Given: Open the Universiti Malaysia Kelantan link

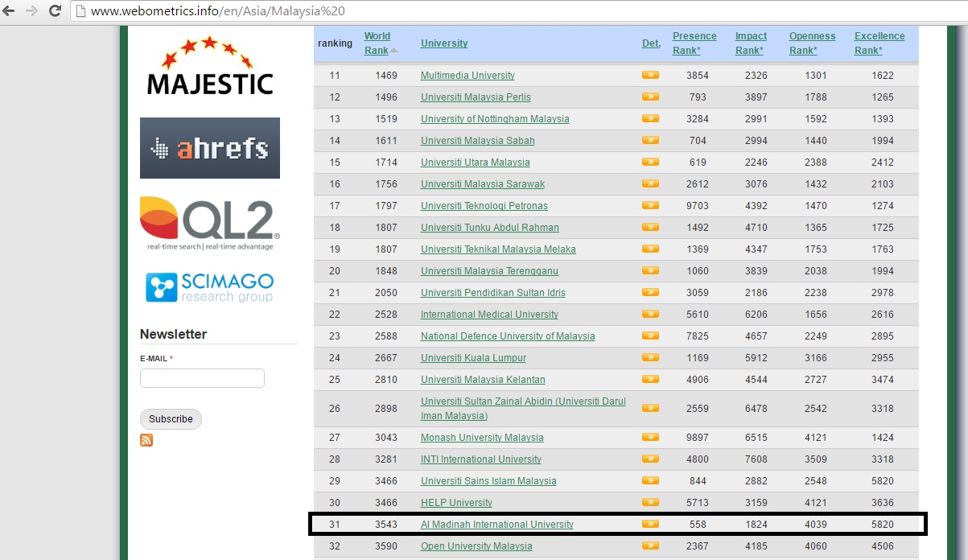Looking at the screenshot, I should [483, 380].
